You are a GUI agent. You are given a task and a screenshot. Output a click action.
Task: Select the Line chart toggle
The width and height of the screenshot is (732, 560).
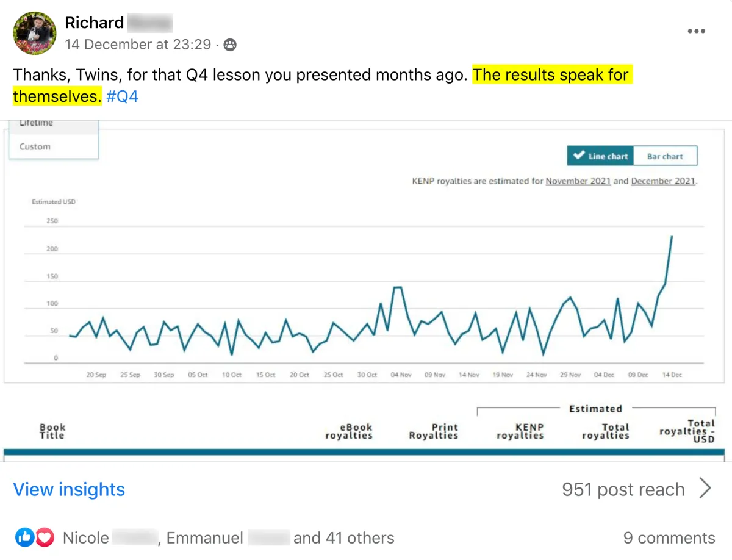pos(601,156)
